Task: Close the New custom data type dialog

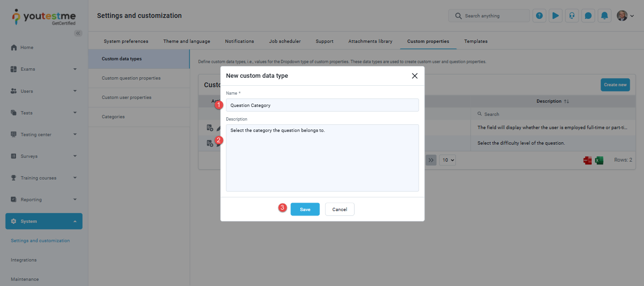Action: 414,76
